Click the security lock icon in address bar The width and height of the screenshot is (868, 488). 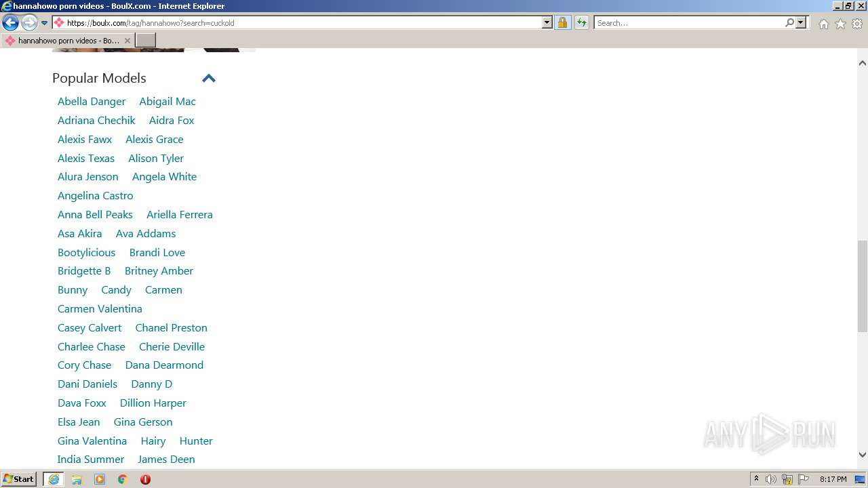pos(562,22)
